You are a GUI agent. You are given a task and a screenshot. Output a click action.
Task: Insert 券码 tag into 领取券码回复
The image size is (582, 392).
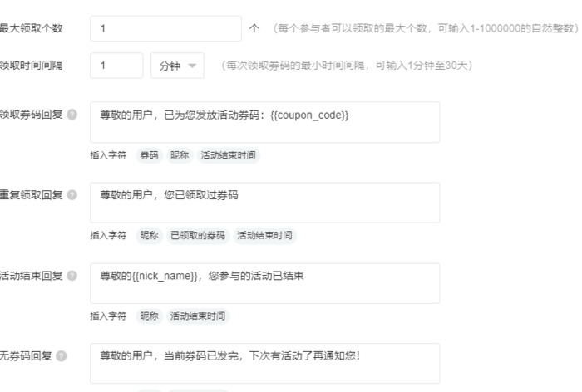click(149, 155)
